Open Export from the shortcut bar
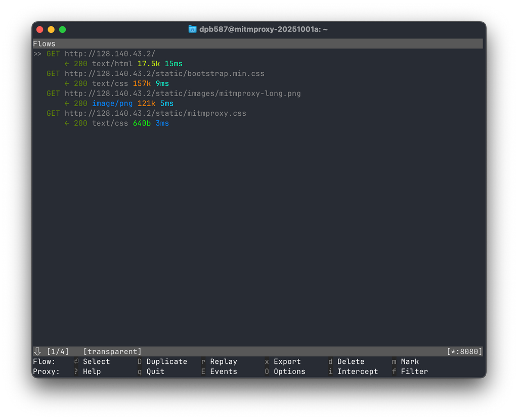 pyautogui.click(x=287, y=361)
